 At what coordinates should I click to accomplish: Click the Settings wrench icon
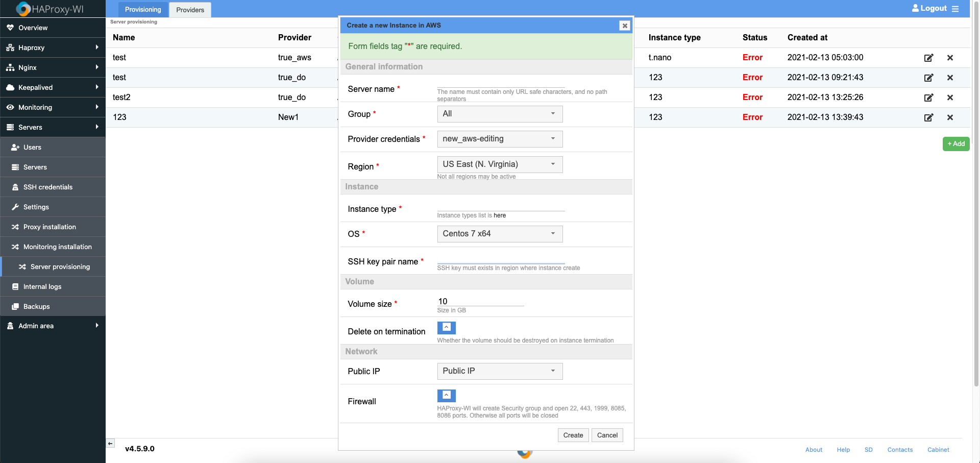(x=15, y=207)
